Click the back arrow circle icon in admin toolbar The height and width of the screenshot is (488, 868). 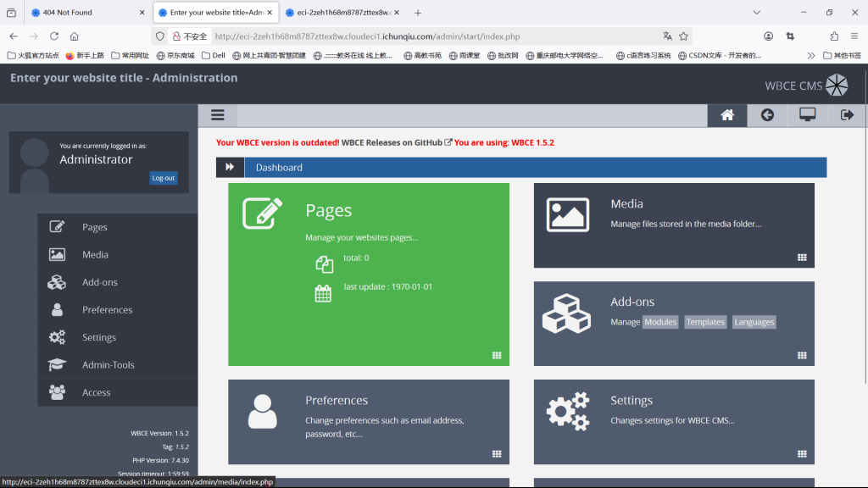tap(767, 115)
